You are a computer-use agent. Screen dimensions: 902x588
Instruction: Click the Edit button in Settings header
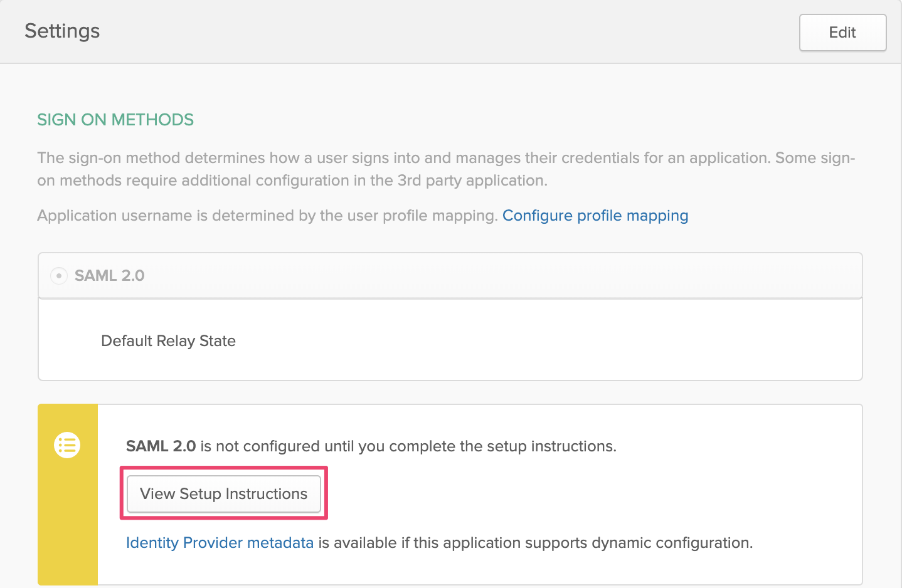point(842,33)
